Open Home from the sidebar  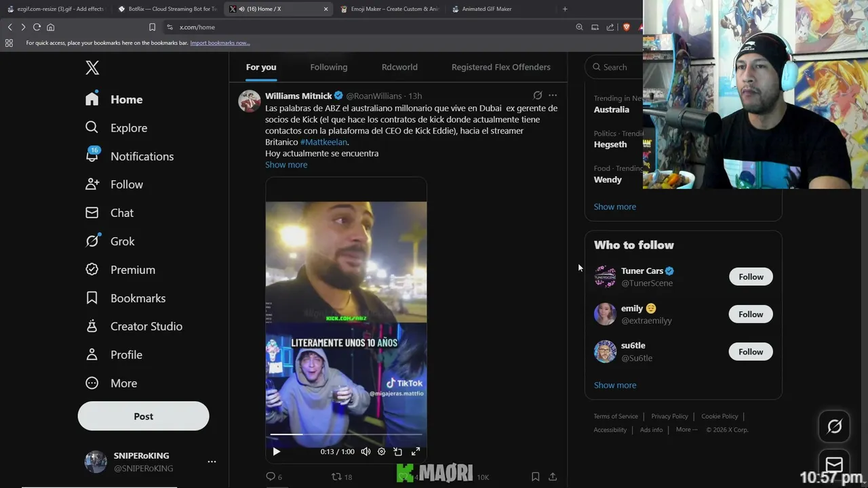click(x=114, y=99)
